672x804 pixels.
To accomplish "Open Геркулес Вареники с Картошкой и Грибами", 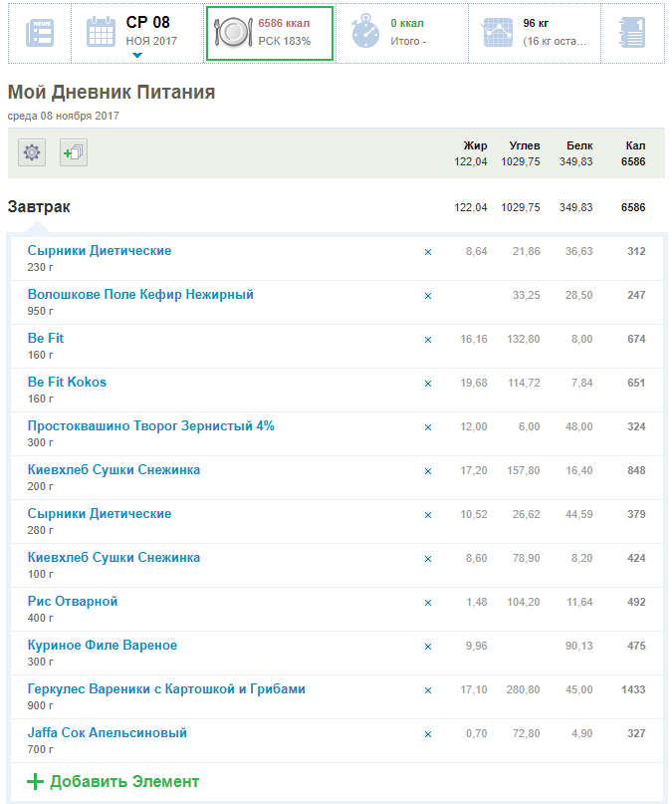I will point(166,689).
